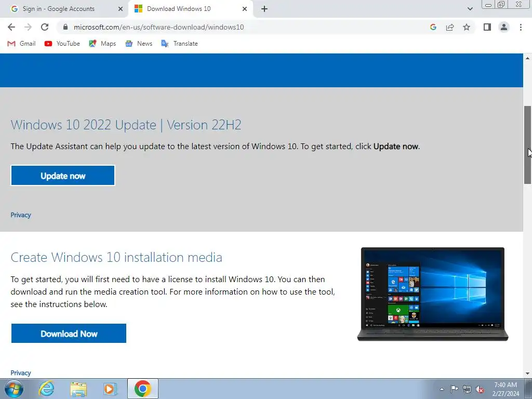Open the Chrome side panel

[487, 27]
